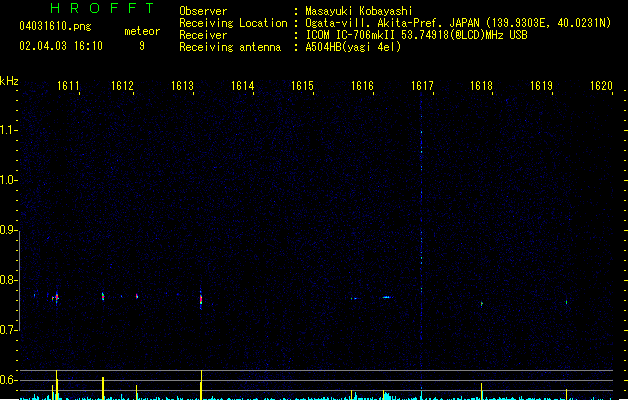Click the yellow power spike after 1613

pyautogui.click(x=201, y=384)
